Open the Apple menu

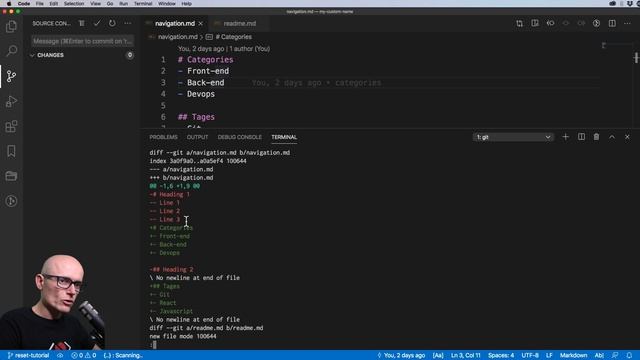[9, 3]
